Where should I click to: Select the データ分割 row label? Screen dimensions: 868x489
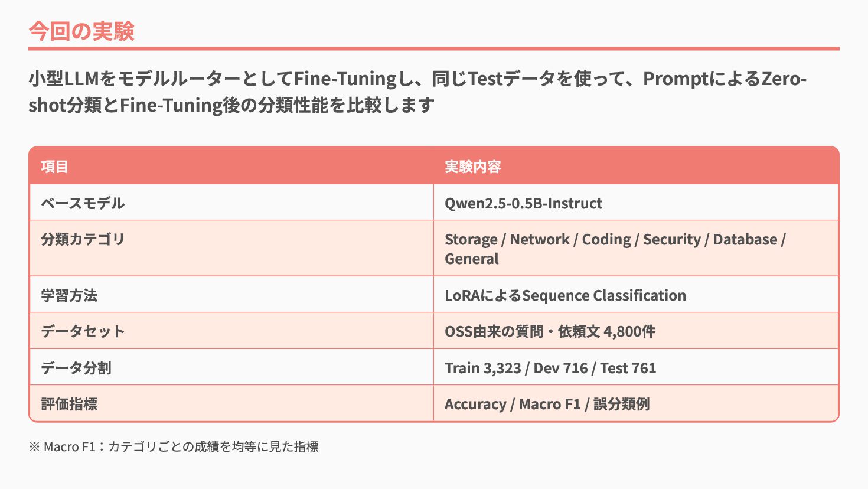pyautogui.click(x=76, y=368)
